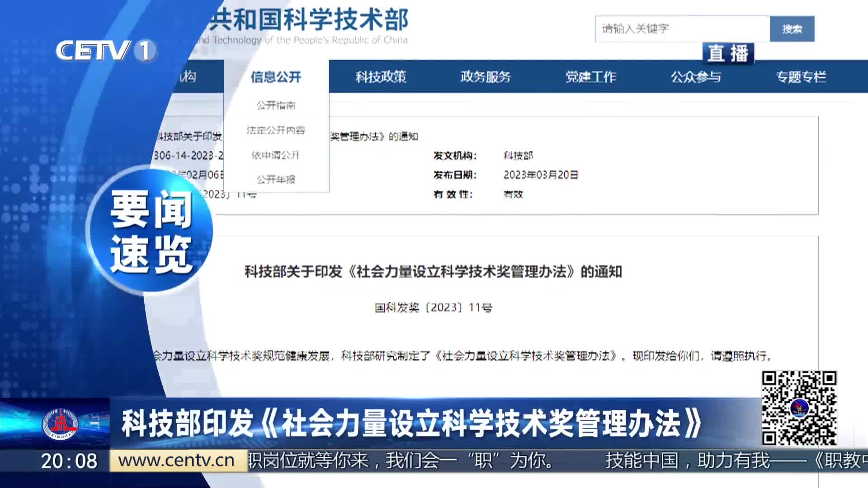The width and height of the screenshot is (868, 488).
Task: Open the 专题专栏 navigation tab
Action: 801,77
